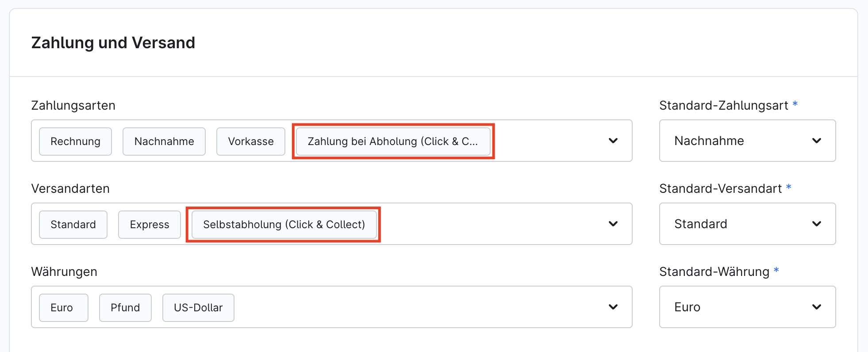Screen dimensions: 868x352
Task: Expand the Zahlungsarten multi-select chevron
Action: point(613,141)
